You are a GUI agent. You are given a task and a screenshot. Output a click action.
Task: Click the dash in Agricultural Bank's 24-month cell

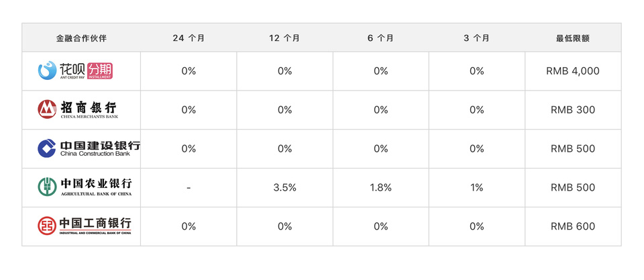tap(189, 188)
